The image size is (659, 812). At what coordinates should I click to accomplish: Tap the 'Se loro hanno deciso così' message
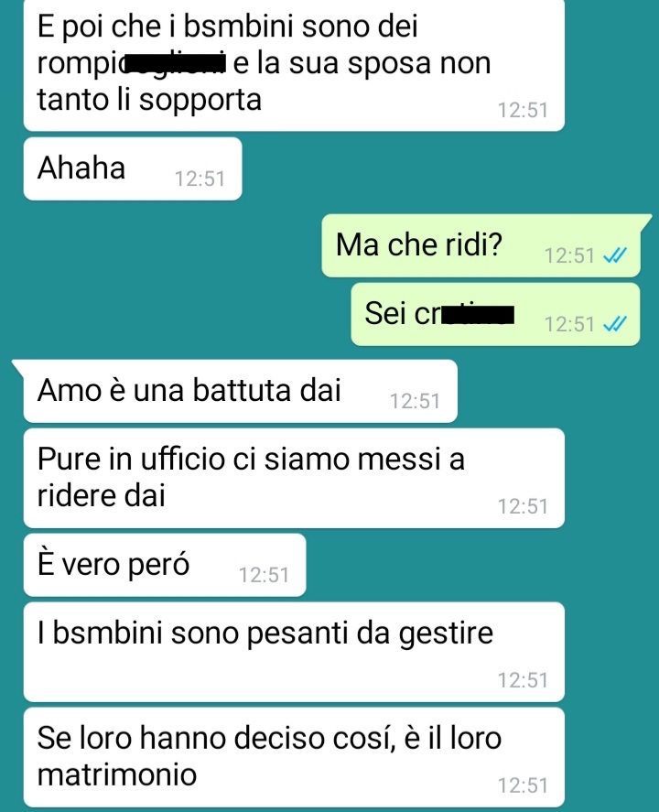click(x=294, y=758)
